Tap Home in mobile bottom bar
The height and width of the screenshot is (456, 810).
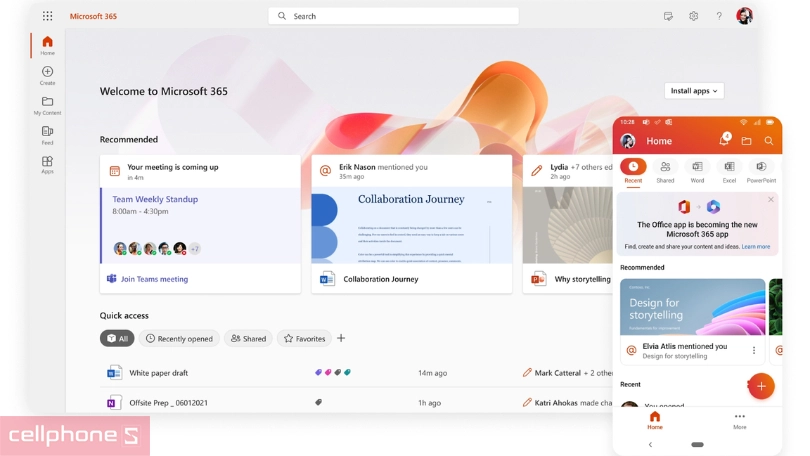[655, 420]
